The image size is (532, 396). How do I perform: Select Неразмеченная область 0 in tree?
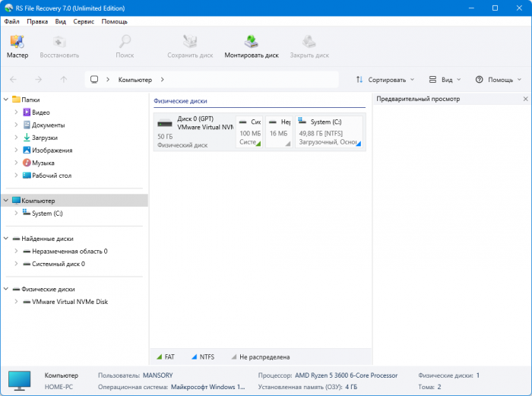pos(69,251)
